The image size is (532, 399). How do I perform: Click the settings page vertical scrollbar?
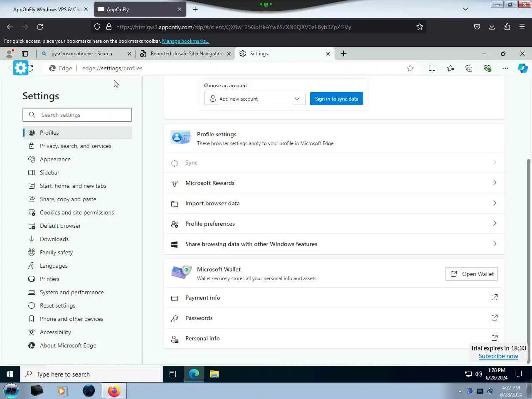(x=529, y=261)
